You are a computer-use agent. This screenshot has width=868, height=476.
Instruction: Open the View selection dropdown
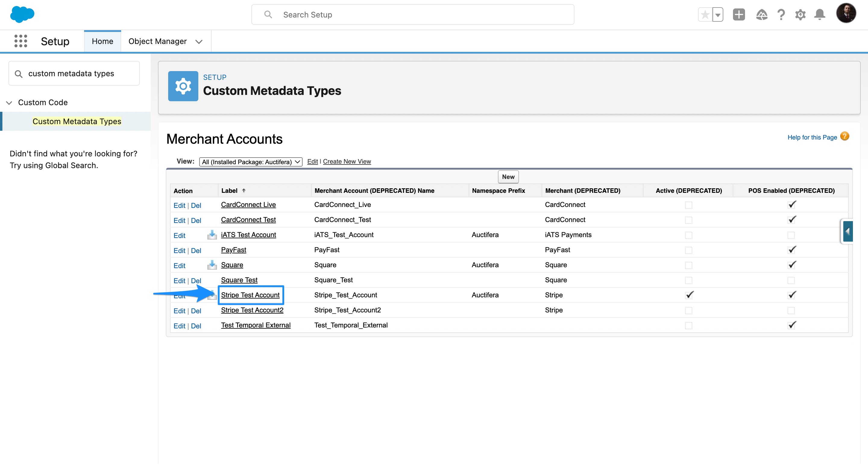[250, 162]
